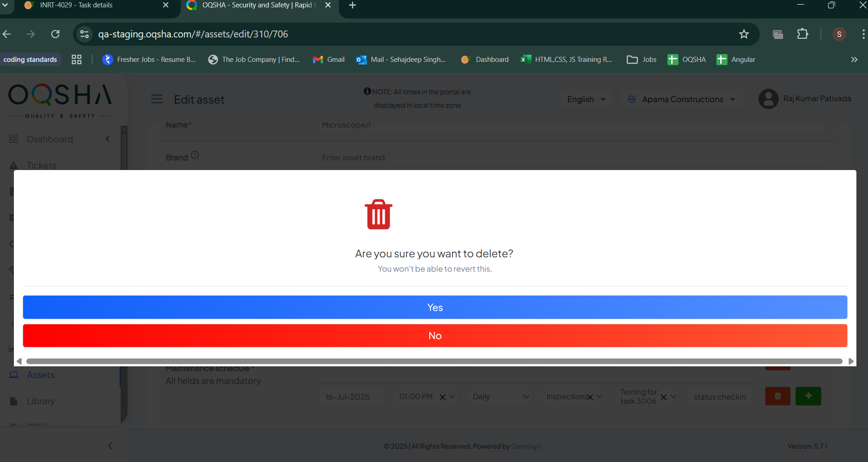Clear the 01:00 PM time value

(442, 397)
